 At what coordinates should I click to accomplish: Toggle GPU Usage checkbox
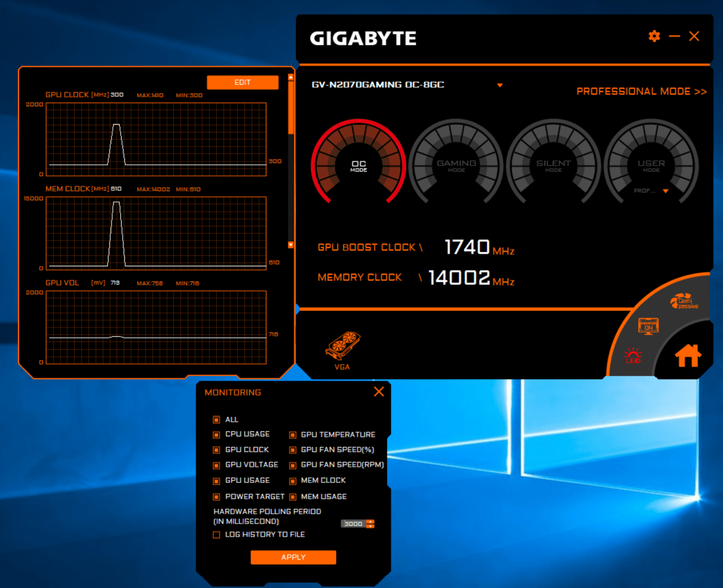pos(216,481)
